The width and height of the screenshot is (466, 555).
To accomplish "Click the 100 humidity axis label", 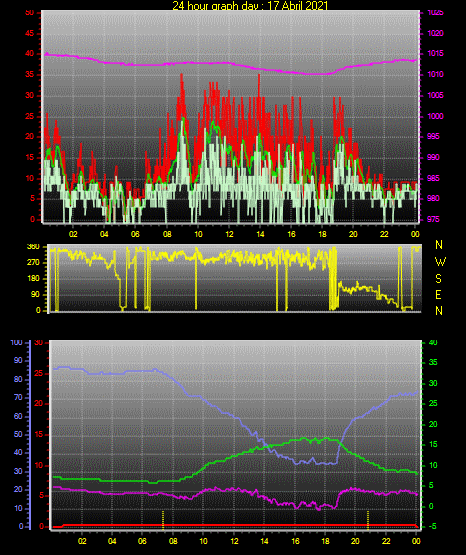I will [x=16, y=343].
